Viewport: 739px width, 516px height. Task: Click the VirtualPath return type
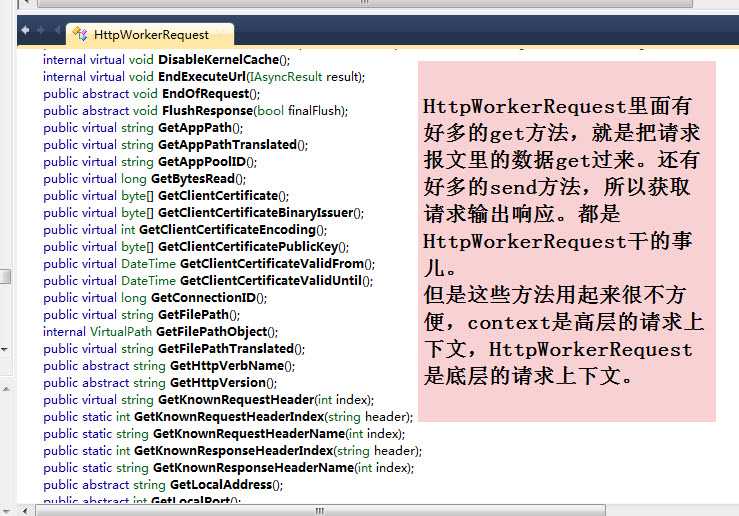pos(121,331)
